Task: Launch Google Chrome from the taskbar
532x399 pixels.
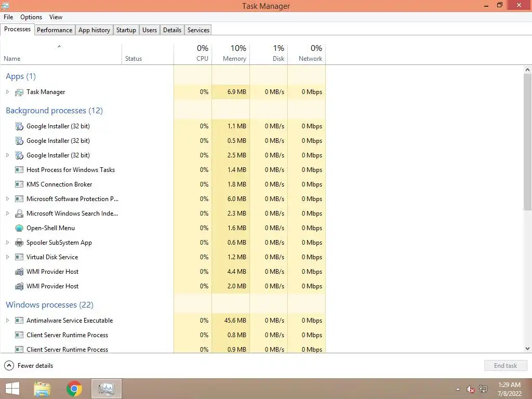Action: (x=74, y=389)
